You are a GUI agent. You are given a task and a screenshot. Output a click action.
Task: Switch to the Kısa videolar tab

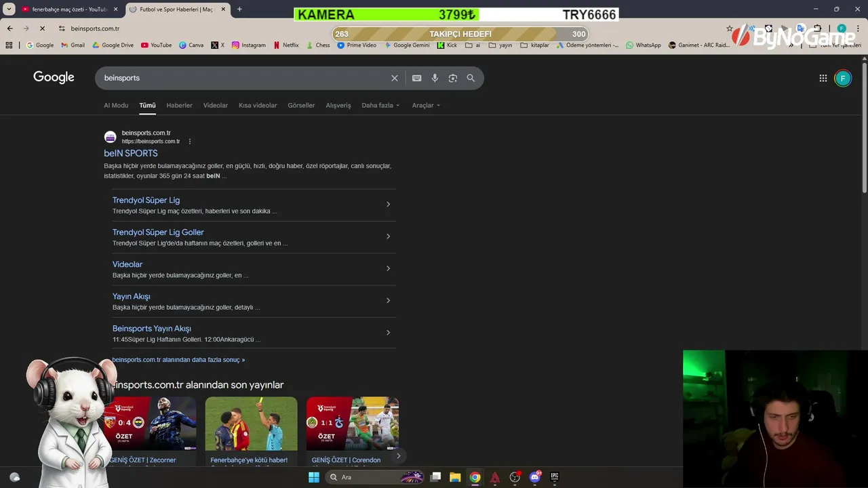point(258,106)
